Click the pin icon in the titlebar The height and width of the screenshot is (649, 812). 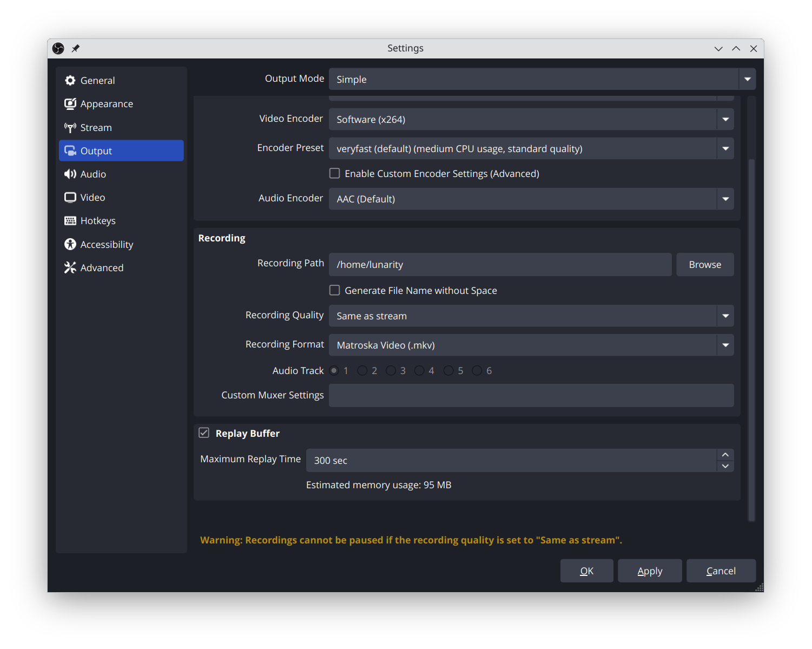click(x=76, y=48)
